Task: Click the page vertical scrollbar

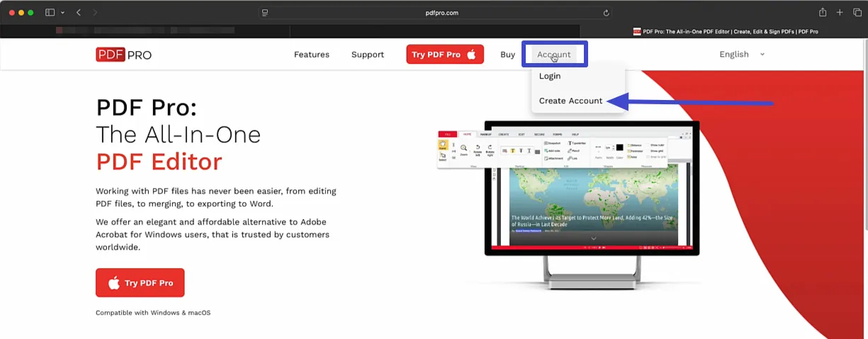Action: click(864, 135)
